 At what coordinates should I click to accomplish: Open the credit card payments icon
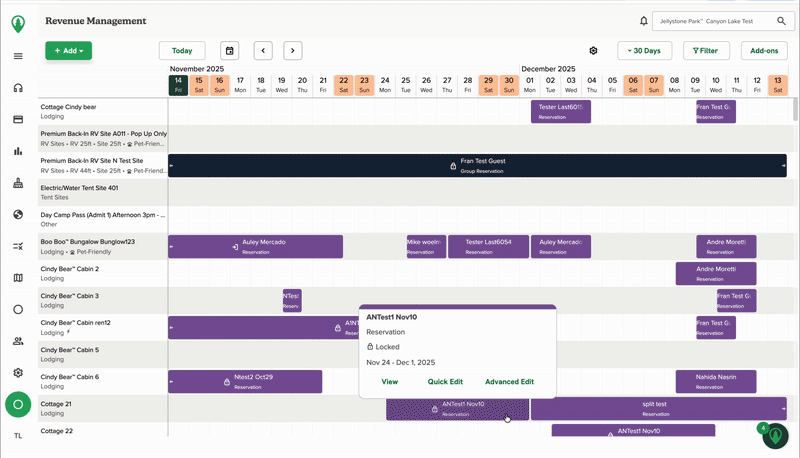(18, 119)
